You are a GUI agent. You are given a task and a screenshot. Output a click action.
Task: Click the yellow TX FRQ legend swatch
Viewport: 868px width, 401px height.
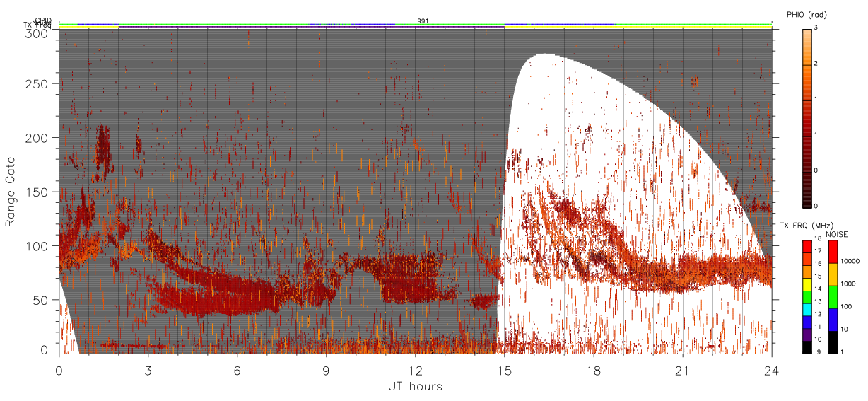coord(807,284)
